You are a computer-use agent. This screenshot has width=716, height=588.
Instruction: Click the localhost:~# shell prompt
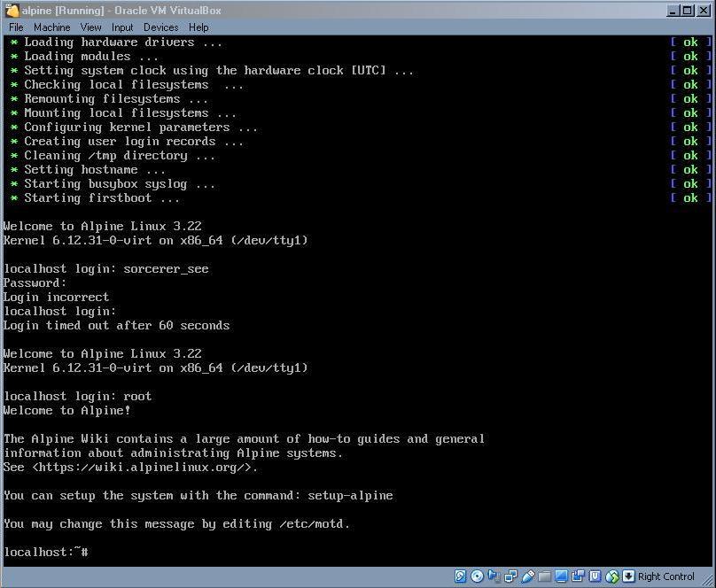pos(46,552)
